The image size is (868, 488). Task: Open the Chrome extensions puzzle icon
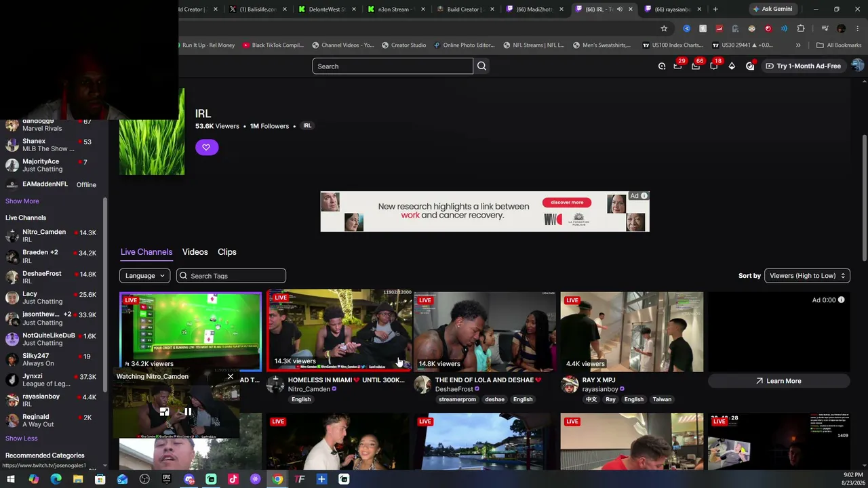click(801, 28)
